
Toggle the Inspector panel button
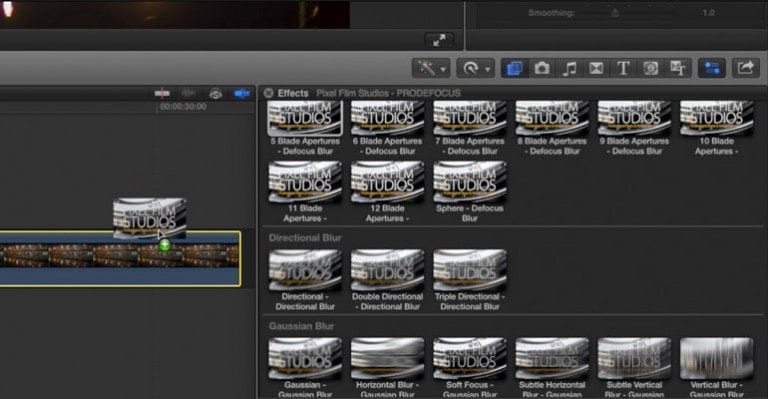coord(712,68)
